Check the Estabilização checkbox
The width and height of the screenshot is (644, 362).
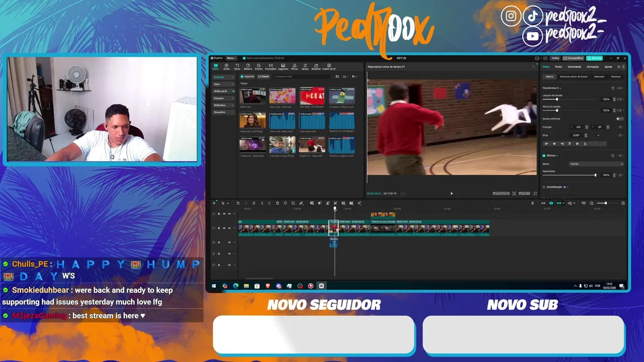(544, 187)
